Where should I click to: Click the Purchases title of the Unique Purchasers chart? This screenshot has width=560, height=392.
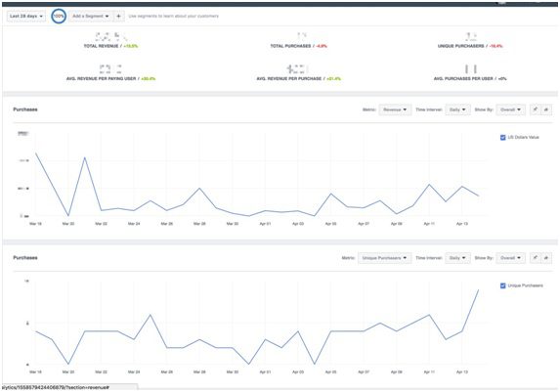point(25,258)
